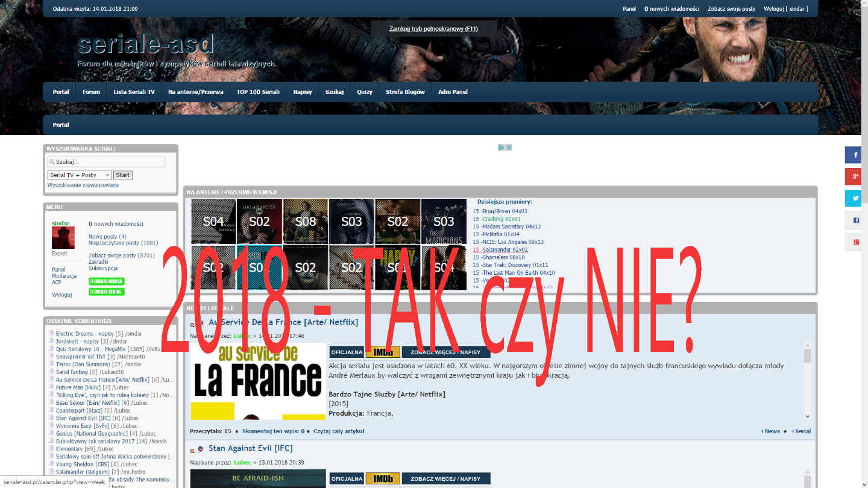Open Nieprzeczytane posty (1001) link
This screenshot has width=868, height=488.
(x=124, y=243)
